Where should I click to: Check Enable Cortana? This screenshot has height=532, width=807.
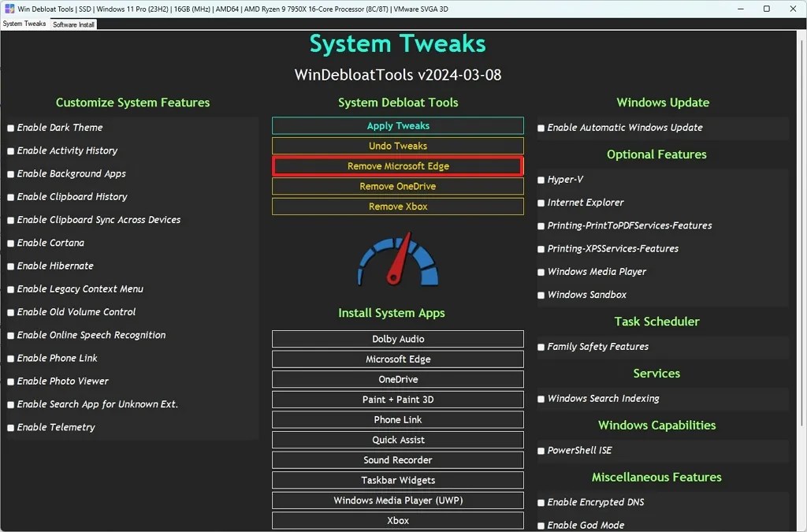tap(11, 244)
